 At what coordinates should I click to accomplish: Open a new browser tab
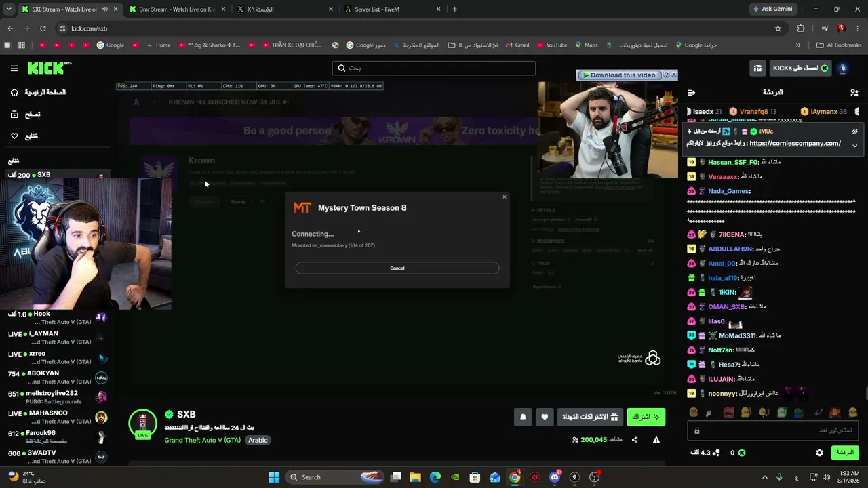pos(454,9)
